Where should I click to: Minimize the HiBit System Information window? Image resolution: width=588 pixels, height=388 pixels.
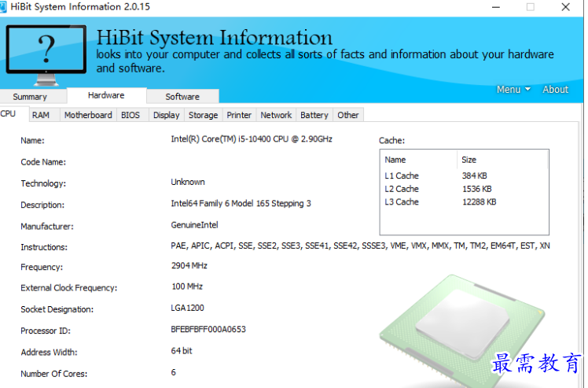[496, 7]
